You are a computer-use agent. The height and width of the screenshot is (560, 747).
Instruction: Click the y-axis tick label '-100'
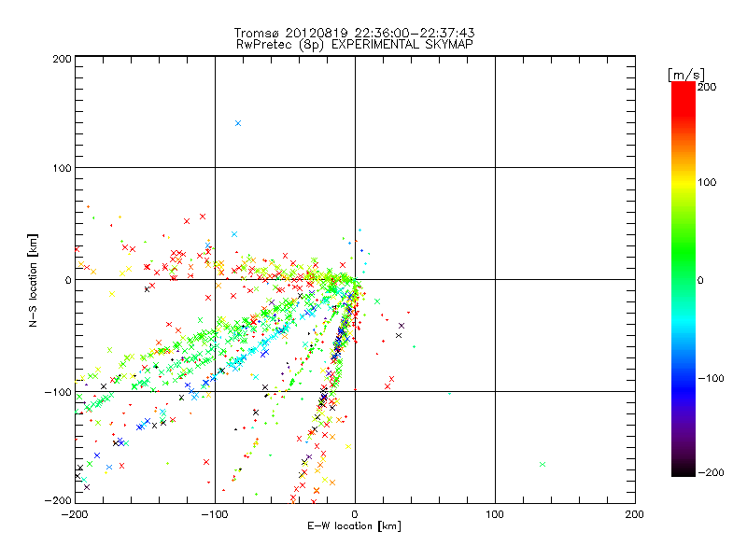pyautogui.click(x=58, y=392)
